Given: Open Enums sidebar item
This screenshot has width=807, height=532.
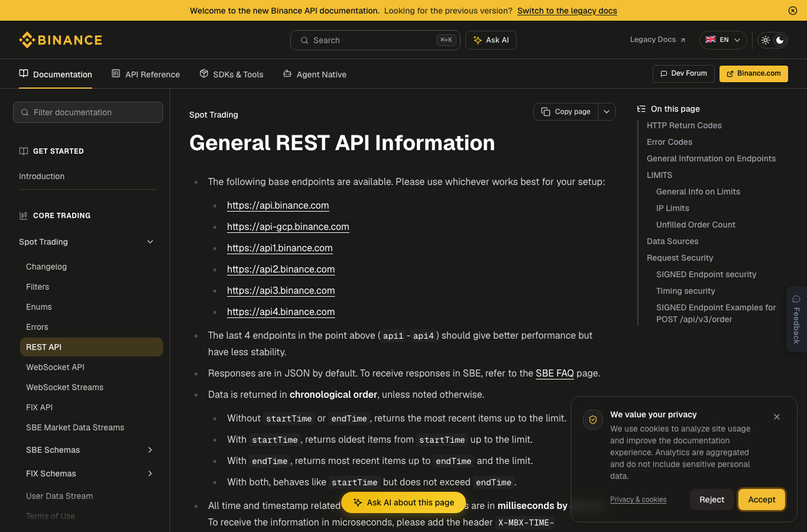Looking at the screenshot, I should click(x=39, y=307).
